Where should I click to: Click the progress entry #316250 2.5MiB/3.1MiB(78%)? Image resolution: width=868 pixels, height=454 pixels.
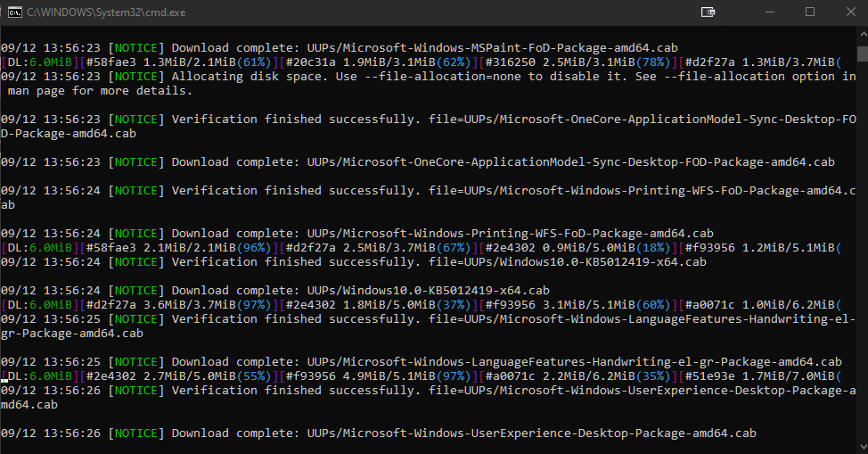577,62
